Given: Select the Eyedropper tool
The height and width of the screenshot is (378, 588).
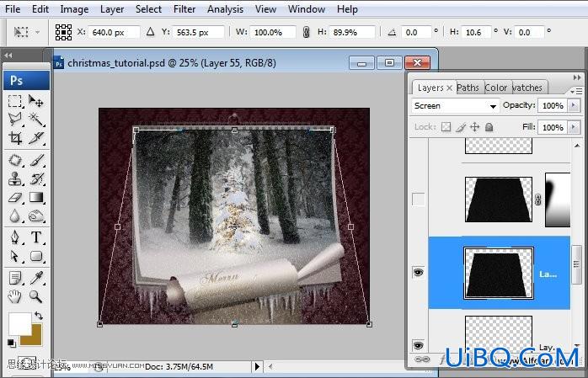Looking at the screenshot, I should click(x=36, y=278).
